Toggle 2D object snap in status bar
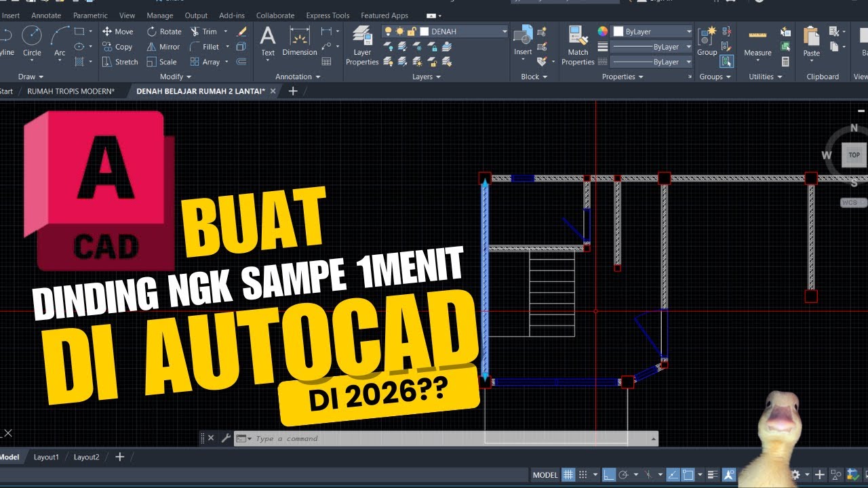The image size is (868, 488). point(688,474)
